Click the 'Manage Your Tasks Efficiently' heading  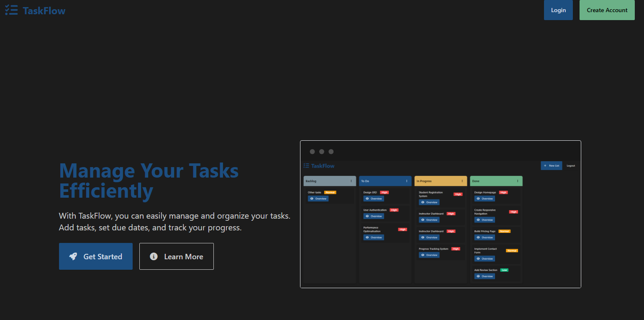[149, 181]
